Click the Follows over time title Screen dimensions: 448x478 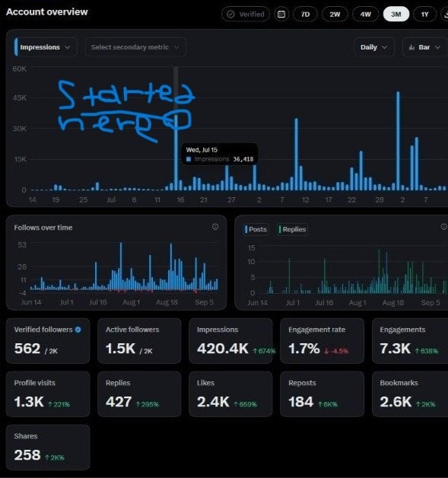(x=43, y=228)
